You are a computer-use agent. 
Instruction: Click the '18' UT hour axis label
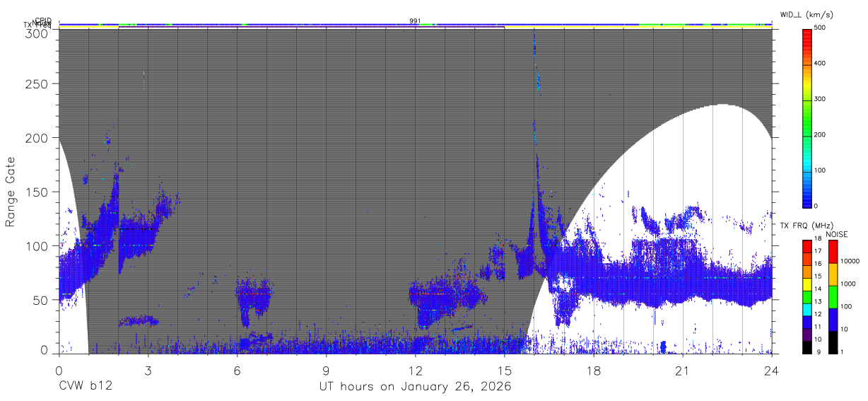pos(593,370)
